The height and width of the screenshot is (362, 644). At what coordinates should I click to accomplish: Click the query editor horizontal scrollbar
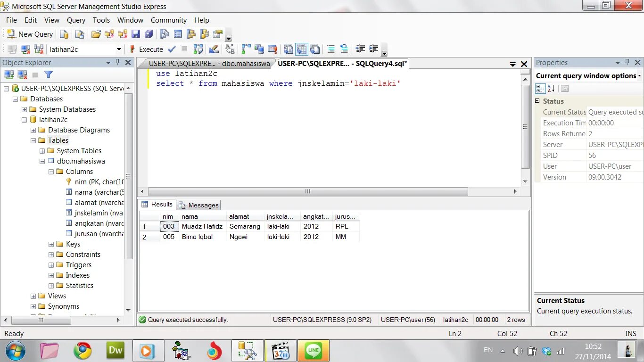[308, 191]
